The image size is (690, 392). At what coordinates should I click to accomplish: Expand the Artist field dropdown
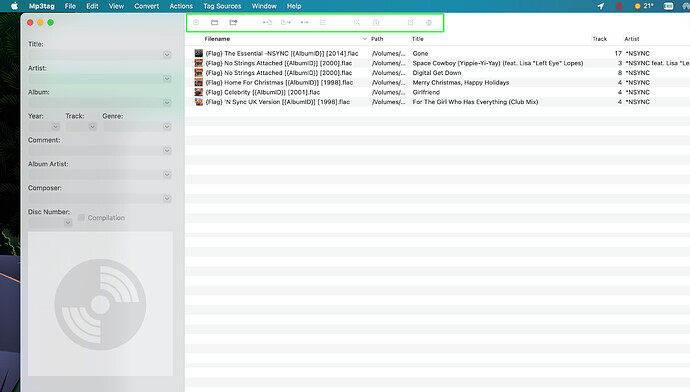coord(167,79)
